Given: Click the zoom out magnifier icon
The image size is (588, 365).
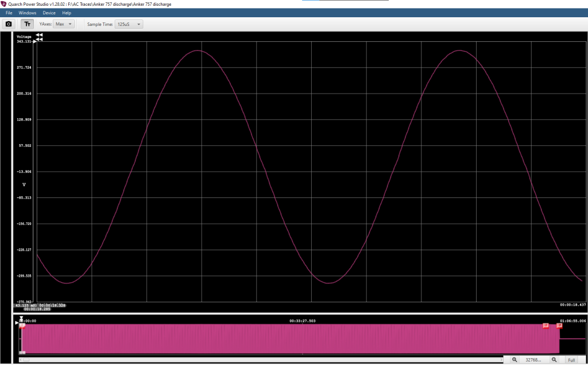Looking at the screenshot, I should point(554,360).
